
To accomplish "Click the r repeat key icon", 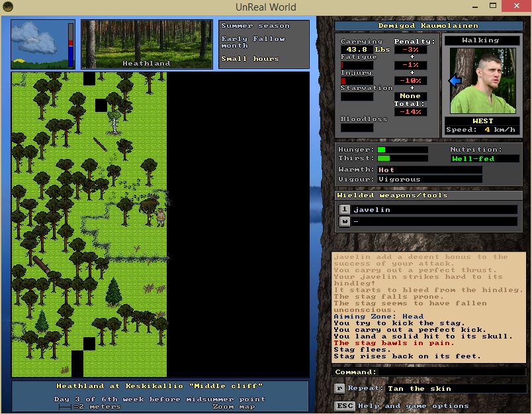I will [x=339, y=388].
